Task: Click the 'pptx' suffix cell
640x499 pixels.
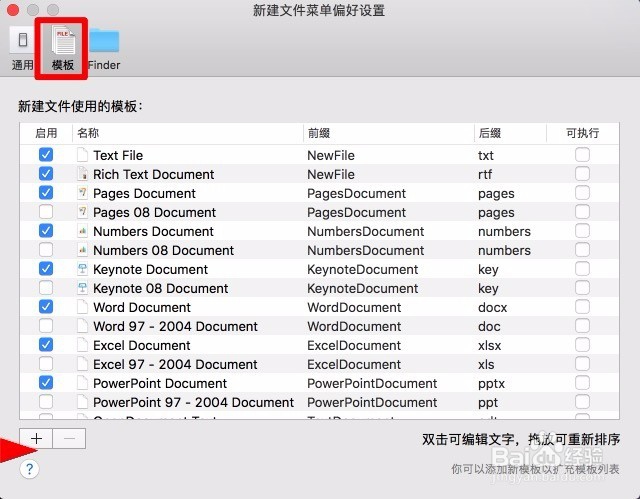Action: tap(491, 384)
